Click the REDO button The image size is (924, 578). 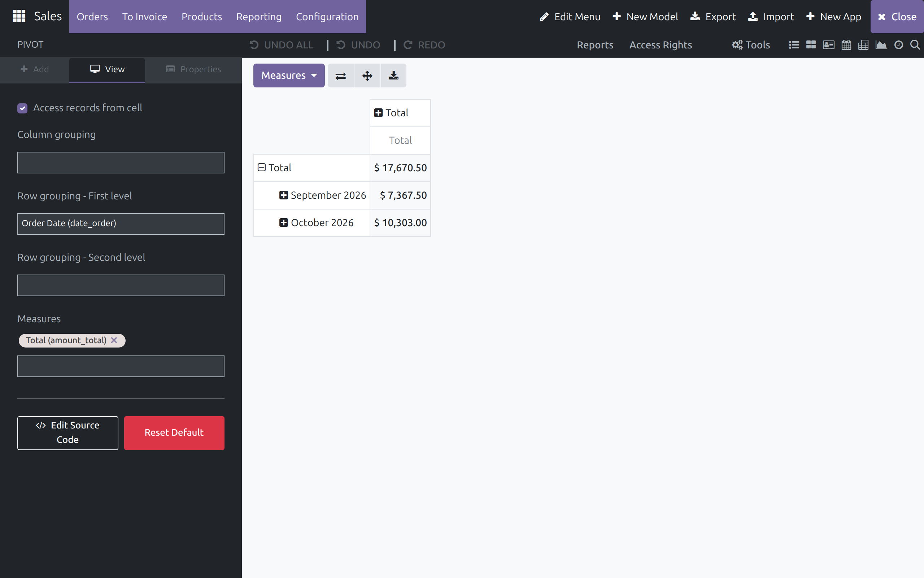click(424, 45)
